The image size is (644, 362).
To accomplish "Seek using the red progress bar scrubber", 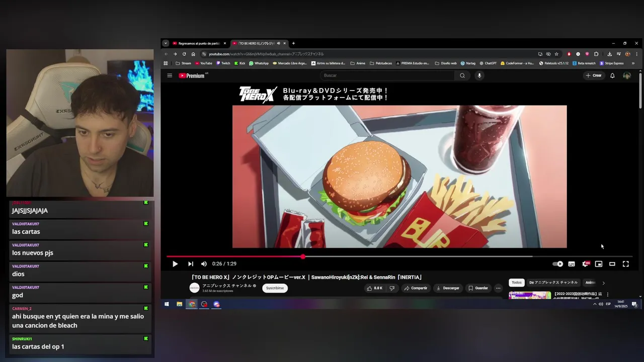I will [x=303, y=256].
